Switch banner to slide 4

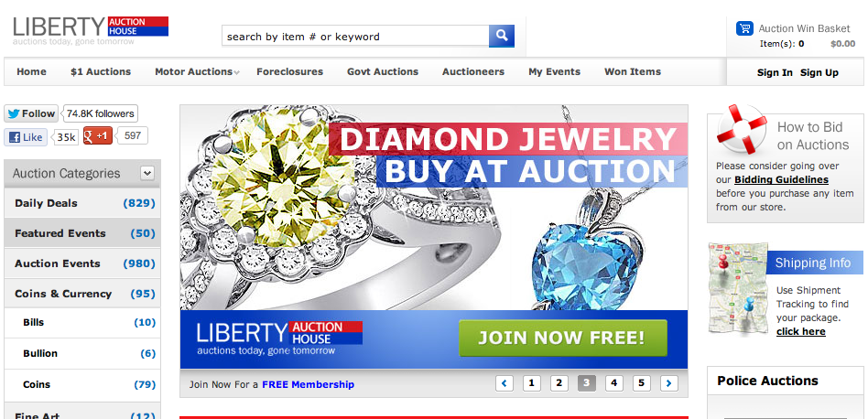coord(613,383)
